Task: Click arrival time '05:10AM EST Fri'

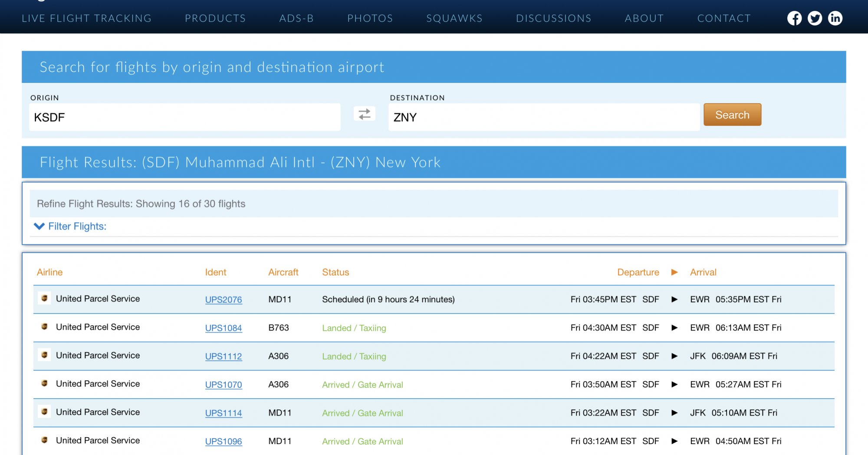Action: tap(744, 412)
